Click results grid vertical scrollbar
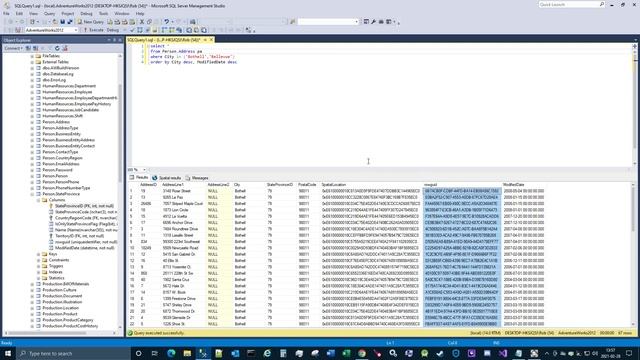Viewport: 640px width, 360px height. point(633,253)
